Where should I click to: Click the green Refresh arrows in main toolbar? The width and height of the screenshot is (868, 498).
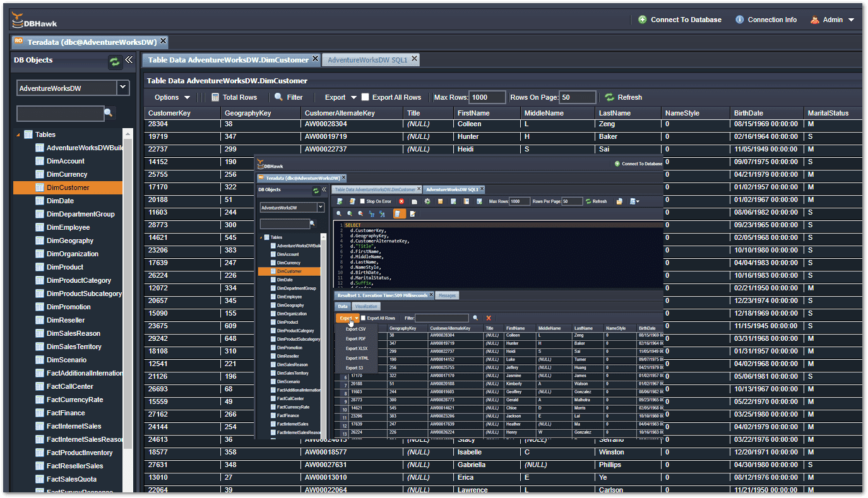pos(609,97)
